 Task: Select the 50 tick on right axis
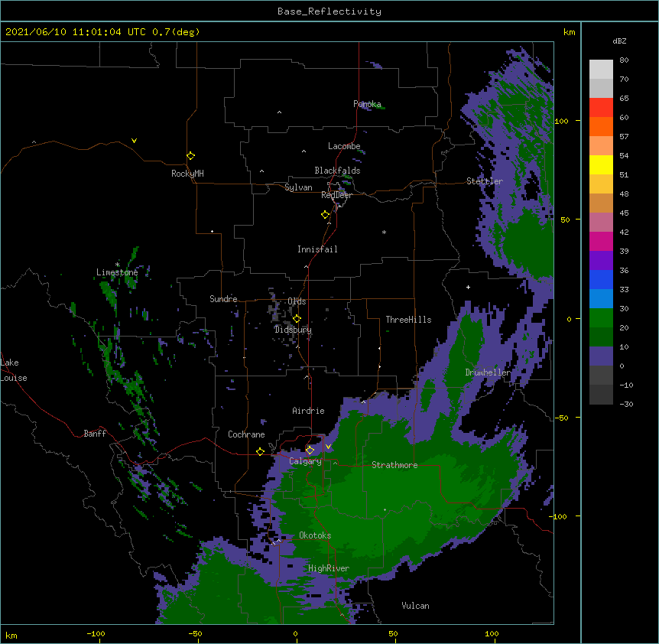565,220
